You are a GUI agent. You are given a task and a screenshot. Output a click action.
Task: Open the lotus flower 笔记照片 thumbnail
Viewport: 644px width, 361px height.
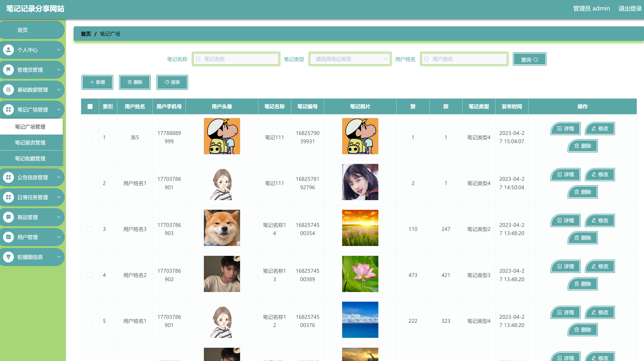(360, 274)
